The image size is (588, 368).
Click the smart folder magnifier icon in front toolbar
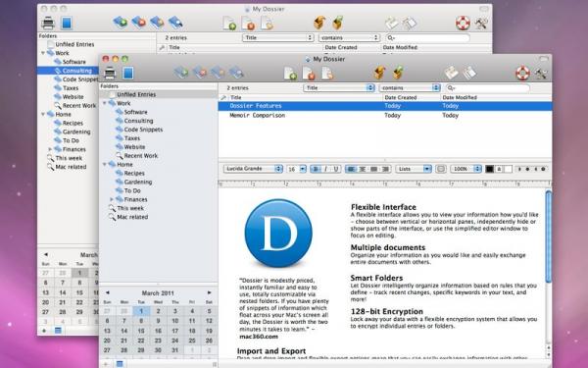pos(236,72)
